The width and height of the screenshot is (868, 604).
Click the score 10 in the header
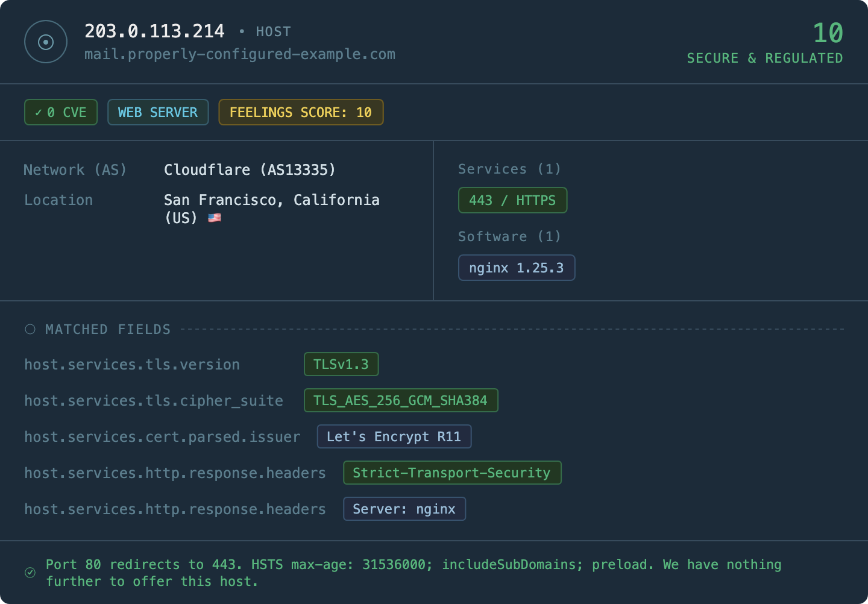828,33
